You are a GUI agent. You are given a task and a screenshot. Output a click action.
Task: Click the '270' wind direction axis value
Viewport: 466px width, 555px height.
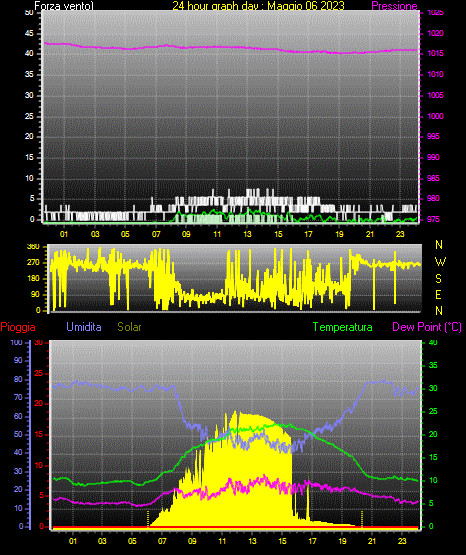[x=33, y=263]
